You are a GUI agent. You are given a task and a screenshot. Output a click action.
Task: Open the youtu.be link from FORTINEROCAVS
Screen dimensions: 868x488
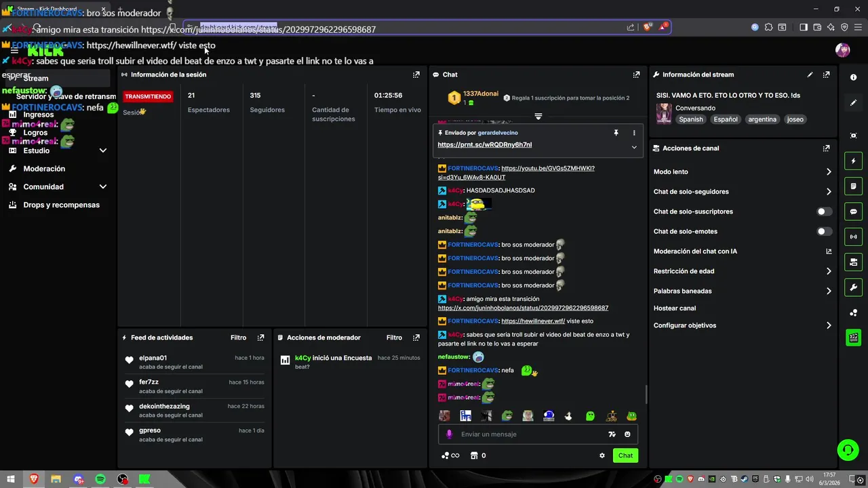pos(516,173)
